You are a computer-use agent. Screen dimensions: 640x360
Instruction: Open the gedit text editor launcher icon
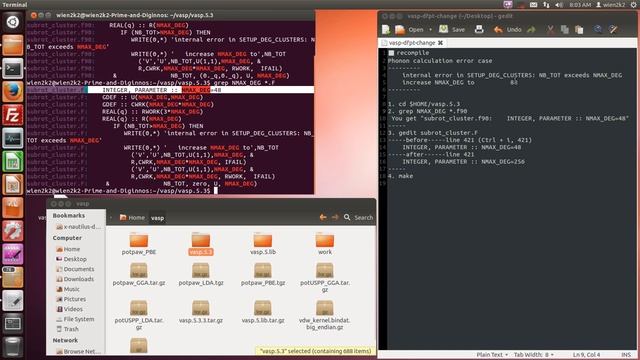click(x=13, y=301)
